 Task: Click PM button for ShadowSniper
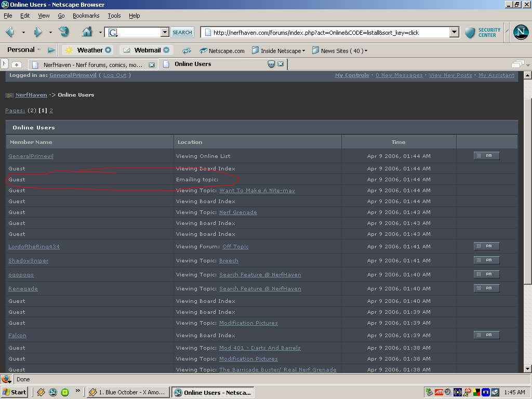[486, 260]
